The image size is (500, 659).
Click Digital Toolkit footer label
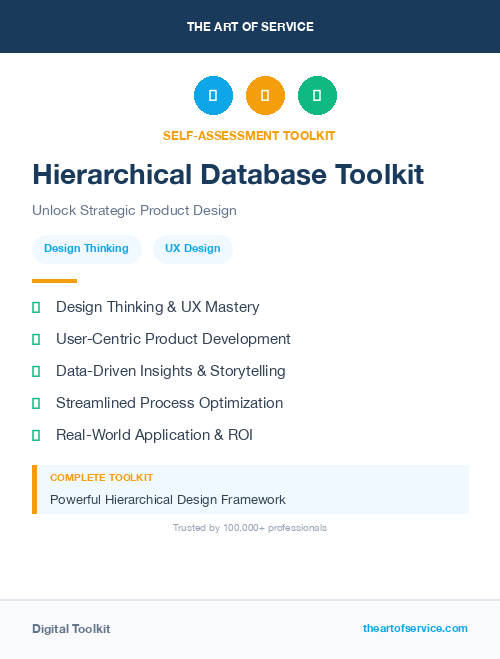click(71, 629)
